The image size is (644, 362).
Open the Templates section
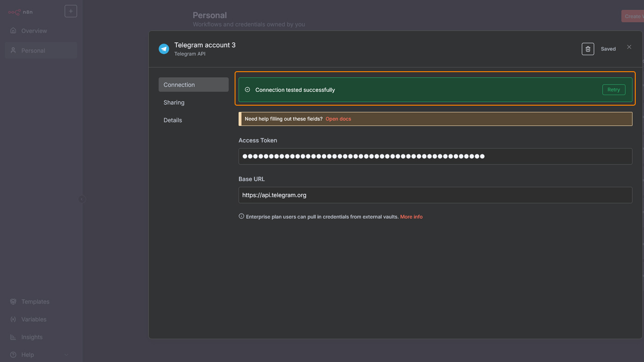coord(35,302)
